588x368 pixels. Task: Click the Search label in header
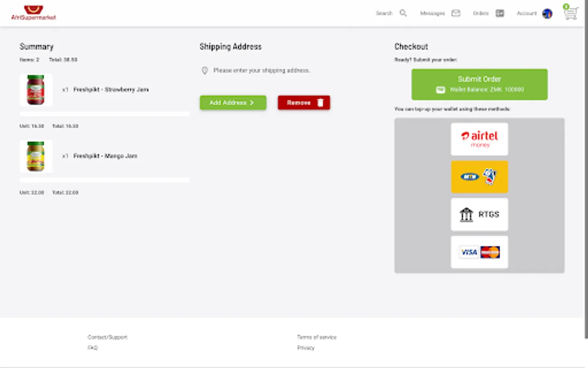384,13
